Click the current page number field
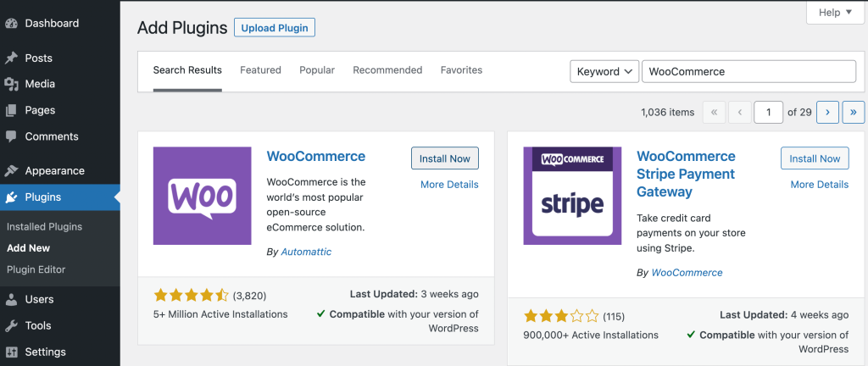868x366 pixels. (x=768, y=112)
